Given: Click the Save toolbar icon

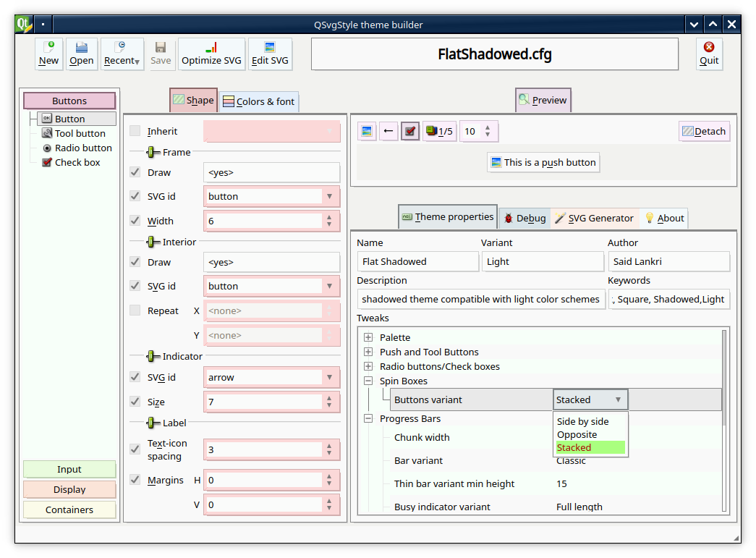Looking at the screenshot, I should [x=161, y=54].
